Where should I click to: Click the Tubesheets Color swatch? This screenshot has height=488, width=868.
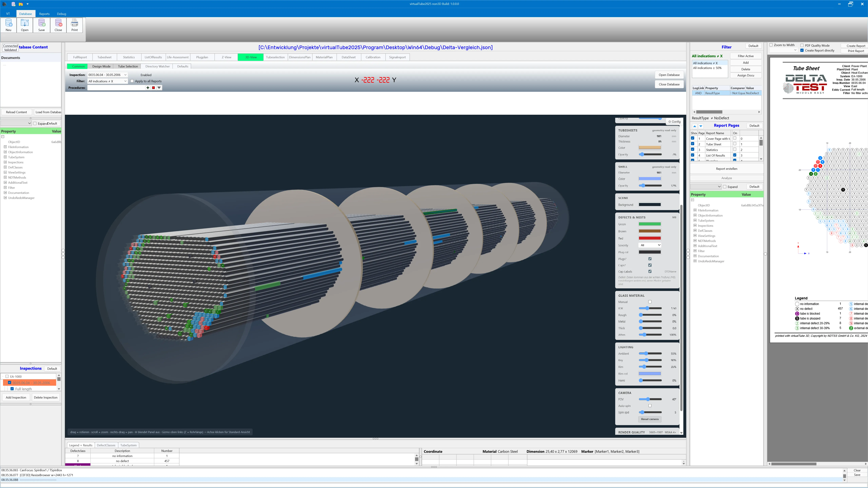(650, 148)
